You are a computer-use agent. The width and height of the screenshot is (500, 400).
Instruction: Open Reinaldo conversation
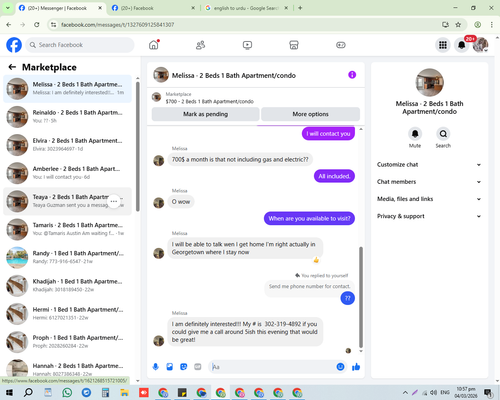[x=68, y=117]
